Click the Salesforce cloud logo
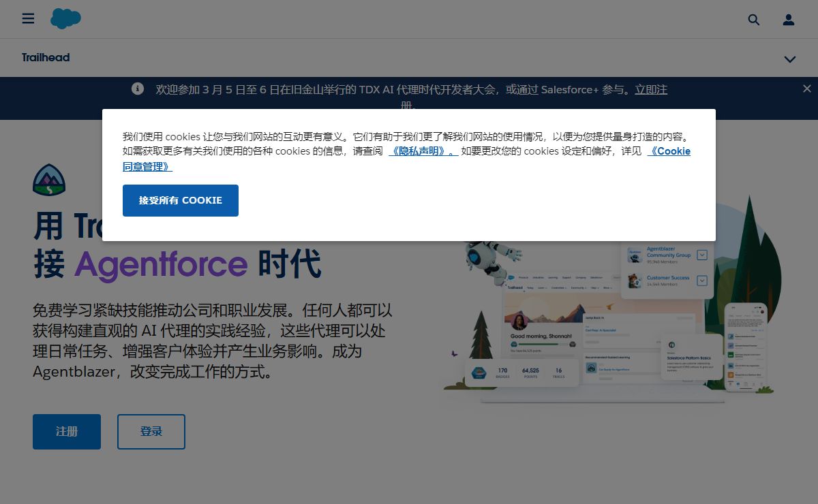The image size is (818, 504). point(65,18)
